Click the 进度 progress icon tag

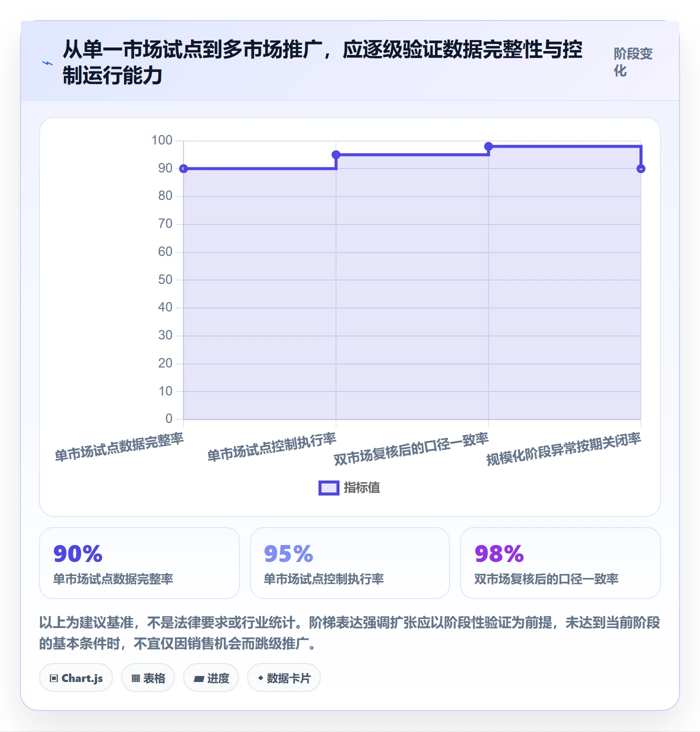coord(211,678)
